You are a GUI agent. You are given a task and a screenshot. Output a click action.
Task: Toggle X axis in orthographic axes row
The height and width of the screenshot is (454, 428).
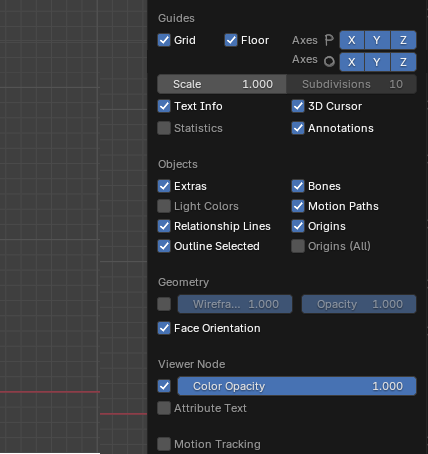pyautogui.click(x=352, y=62)
